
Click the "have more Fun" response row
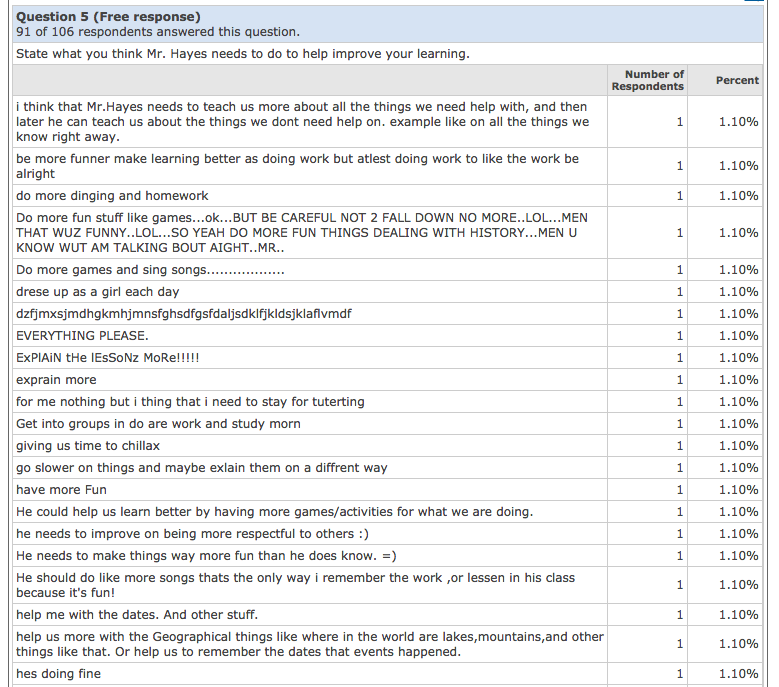click(x=61, y=490)
